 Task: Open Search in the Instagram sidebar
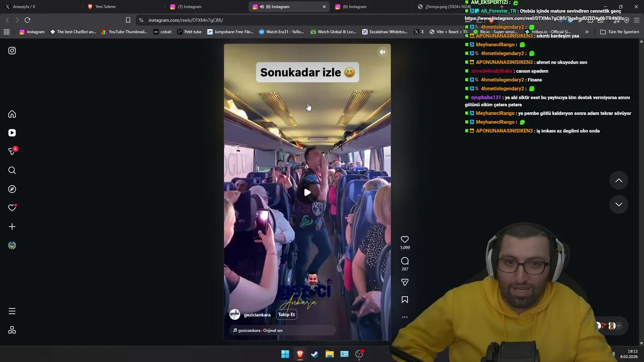tap(12, 170)
